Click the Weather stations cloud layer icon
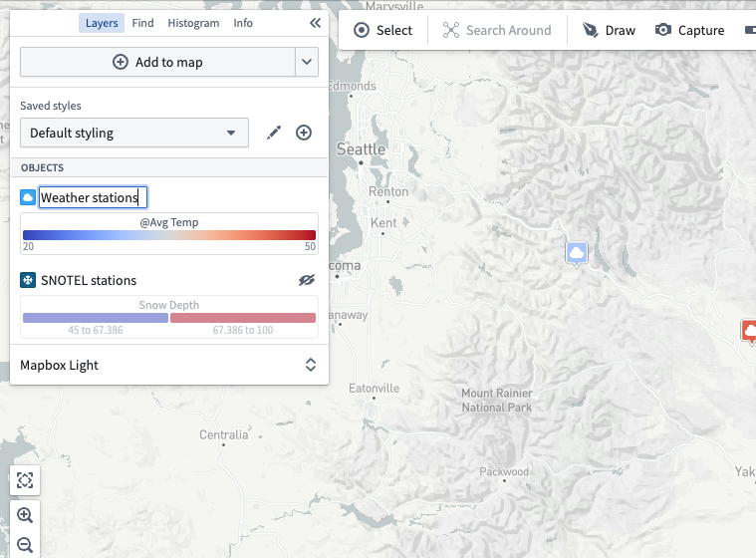 click(28, 197)
